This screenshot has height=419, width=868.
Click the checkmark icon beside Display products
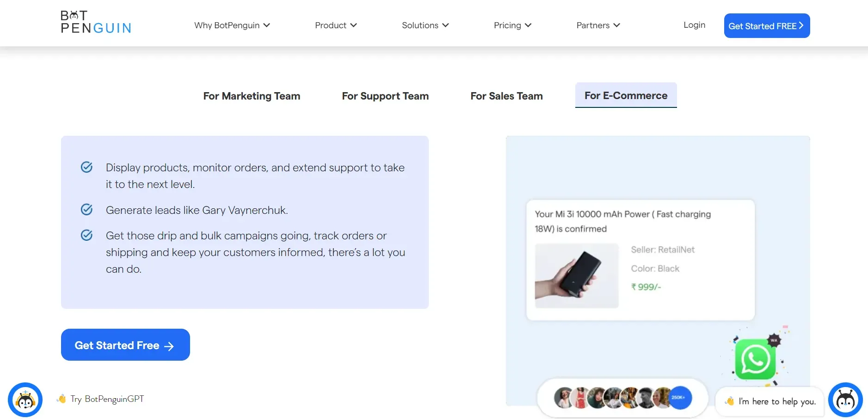click(86, 167)
